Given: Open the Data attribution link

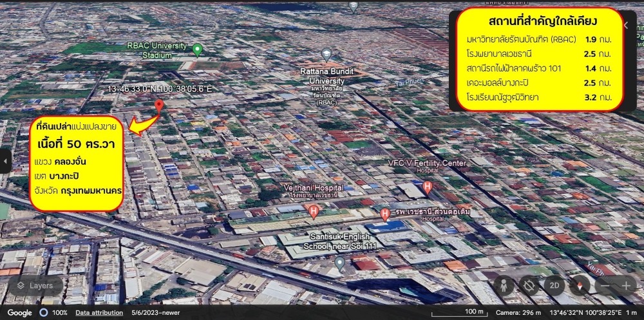Looking at the screenshot, I should coord(100,312).
